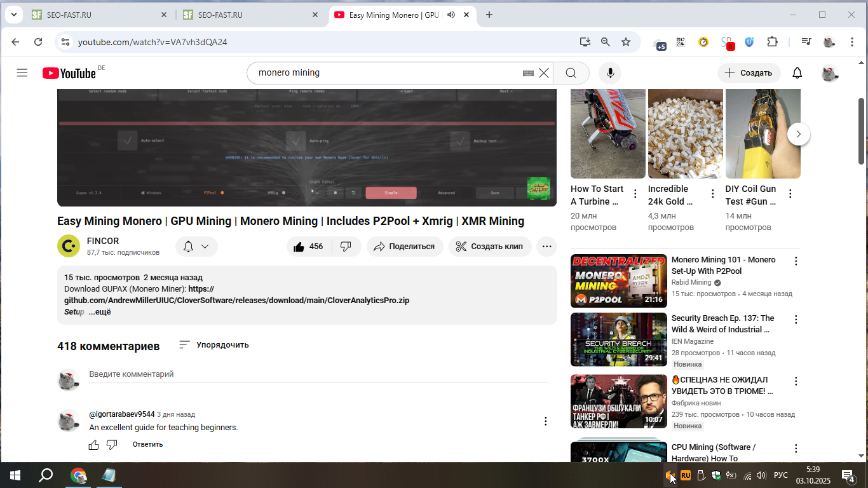Open options for DIY Coil Gun short

pyautogui.click(x=790, y=194)
